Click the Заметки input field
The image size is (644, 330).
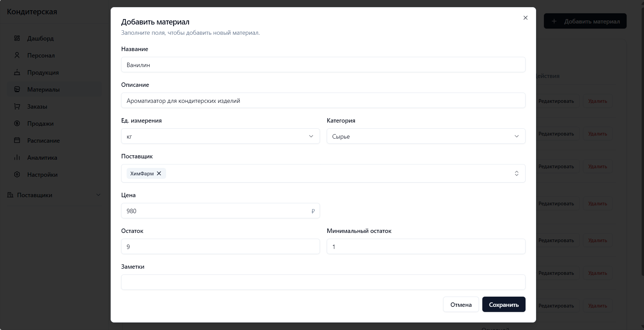(323, 282)
